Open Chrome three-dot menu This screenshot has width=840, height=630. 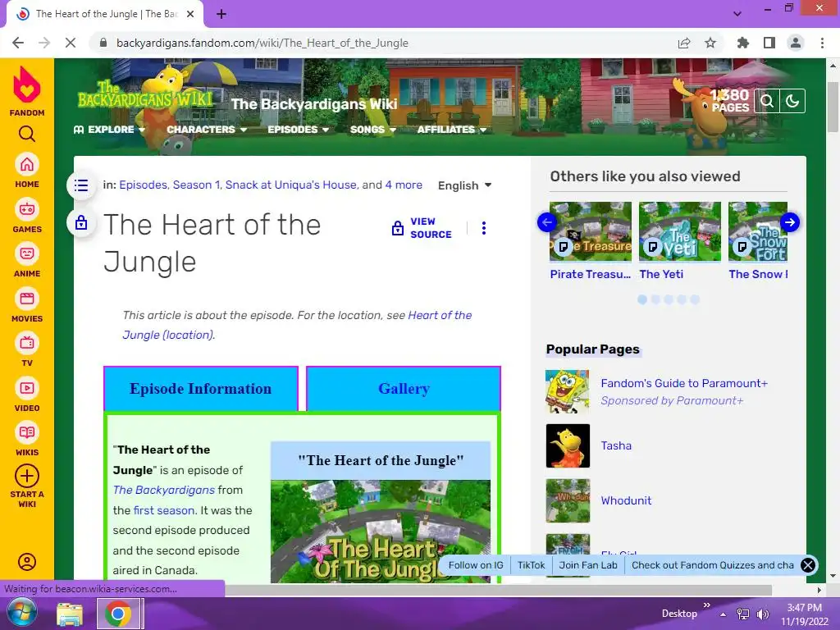(822, 43)
